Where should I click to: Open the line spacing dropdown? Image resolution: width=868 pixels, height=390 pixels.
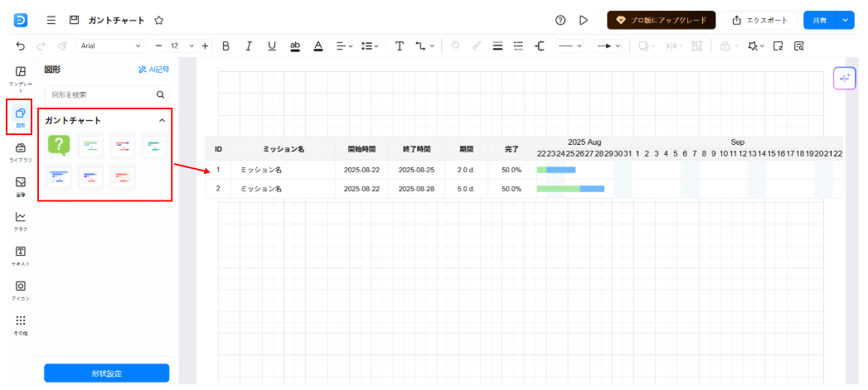(x=369, y=46)
